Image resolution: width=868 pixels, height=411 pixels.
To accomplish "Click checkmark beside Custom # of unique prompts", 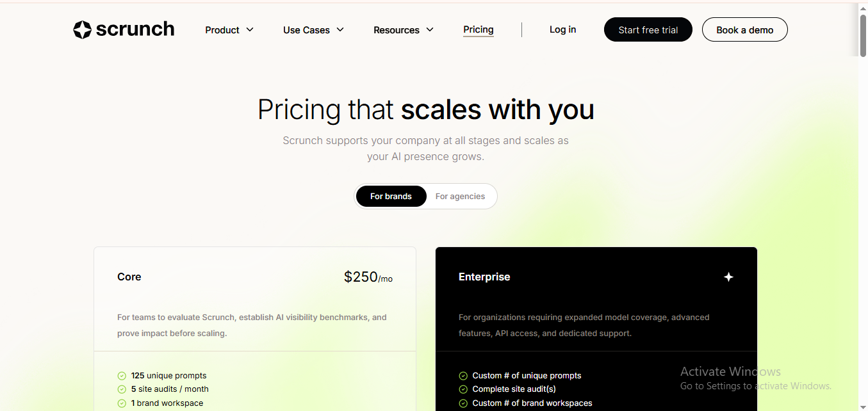I will pos(463,375).
